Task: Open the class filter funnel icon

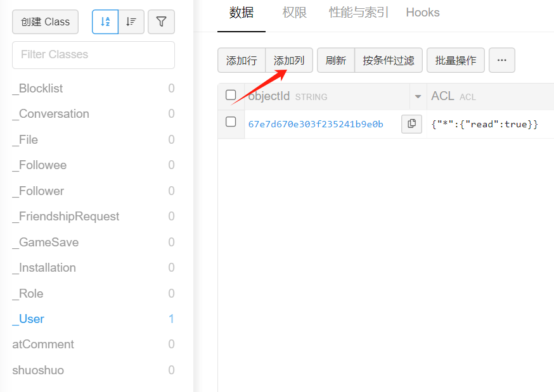Action: click(x=161, y=22)
